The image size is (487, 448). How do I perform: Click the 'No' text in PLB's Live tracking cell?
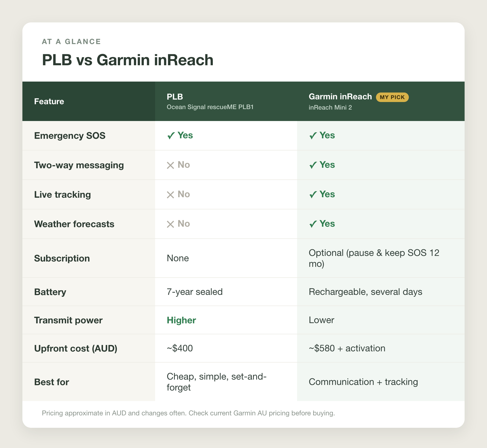(x=184, y=194)
